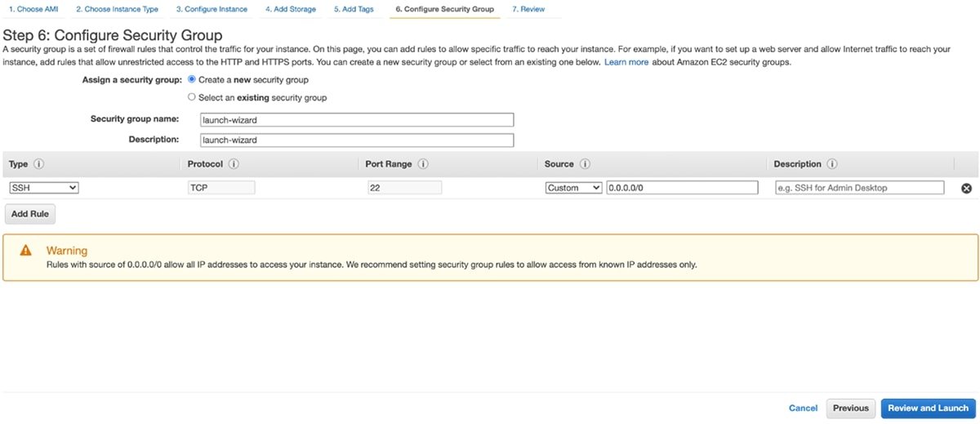Jump to the Add Storage step
The width and height of the screenshot is (980, 424).
coord(290,9)
